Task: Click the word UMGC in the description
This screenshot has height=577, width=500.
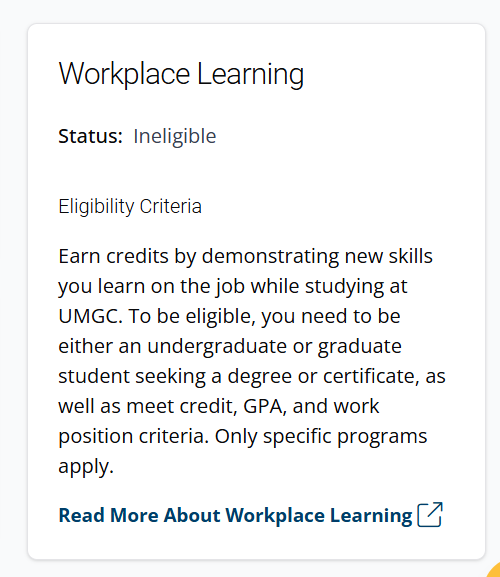Action: coord(90,316)
